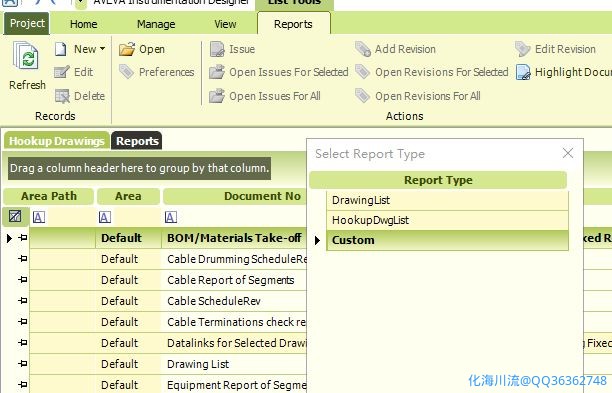Open Area filter condition icon

(105, 217)
